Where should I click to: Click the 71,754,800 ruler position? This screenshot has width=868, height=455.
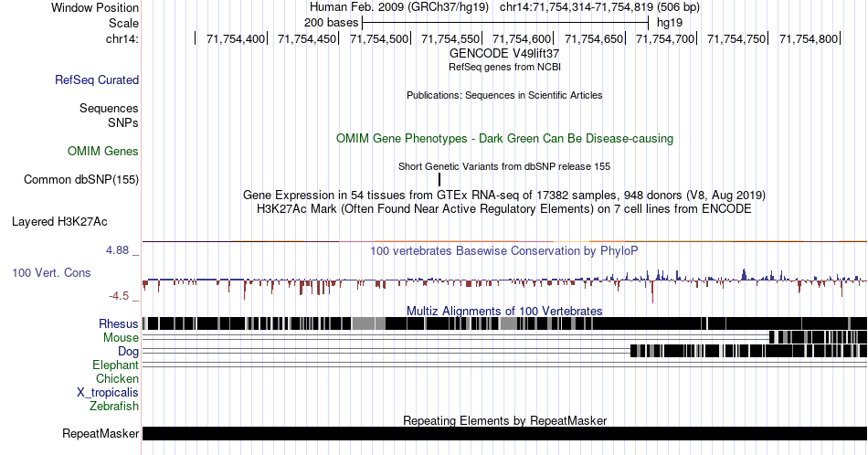click(x=809, y=38)
